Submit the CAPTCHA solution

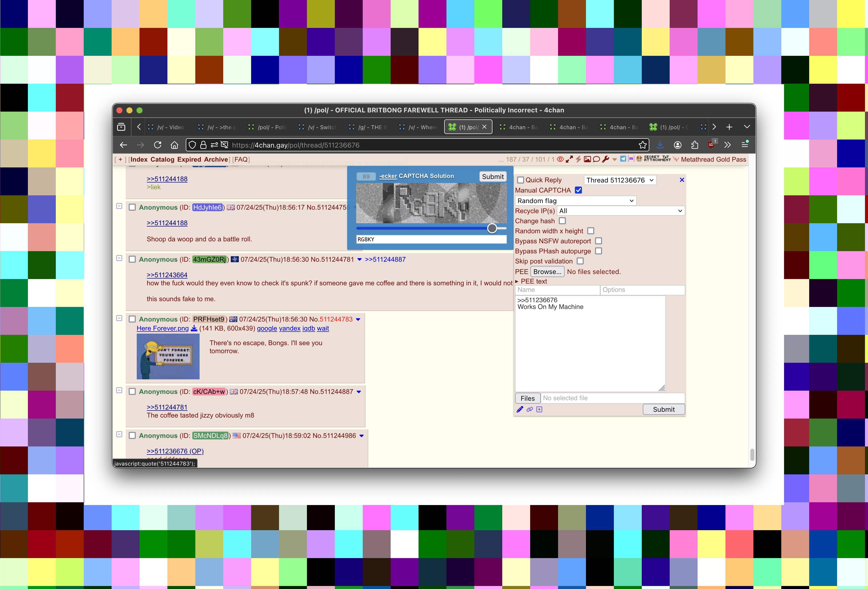(x=493, y=177)
